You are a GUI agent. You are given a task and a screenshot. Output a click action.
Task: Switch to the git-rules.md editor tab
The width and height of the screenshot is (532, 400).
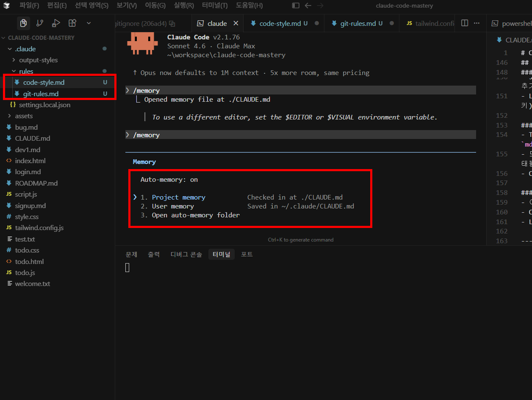[362, 23]
